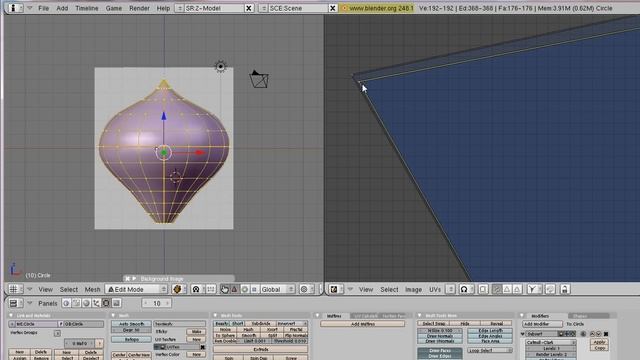Click the Rem Doubles button

coord(225,341)
